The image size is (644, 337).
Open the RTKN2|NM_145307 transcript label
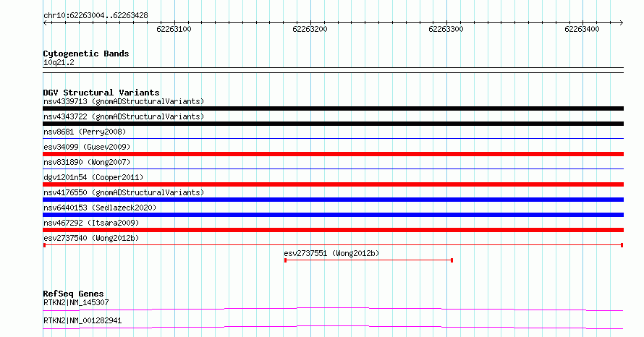coord(76,302)
